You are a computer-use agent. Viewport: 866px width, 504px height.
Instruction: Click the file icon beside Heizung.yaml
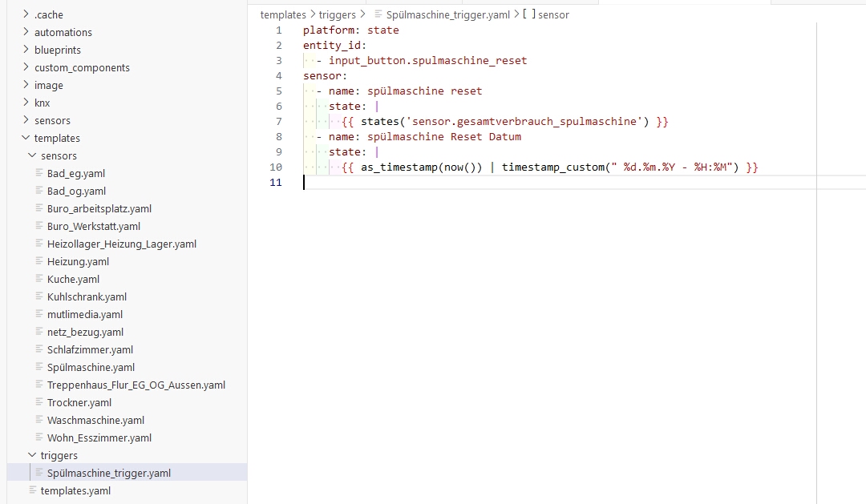[39, 261]
